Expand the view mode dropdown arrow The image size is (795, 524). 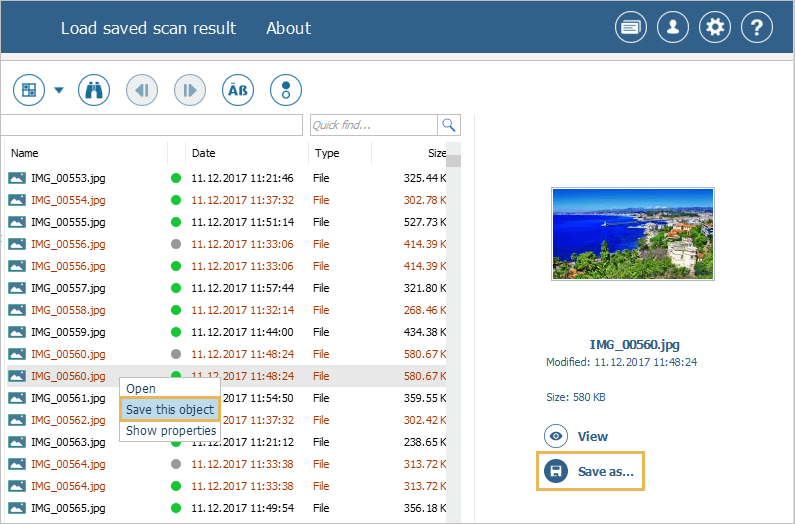pos(58,91)
